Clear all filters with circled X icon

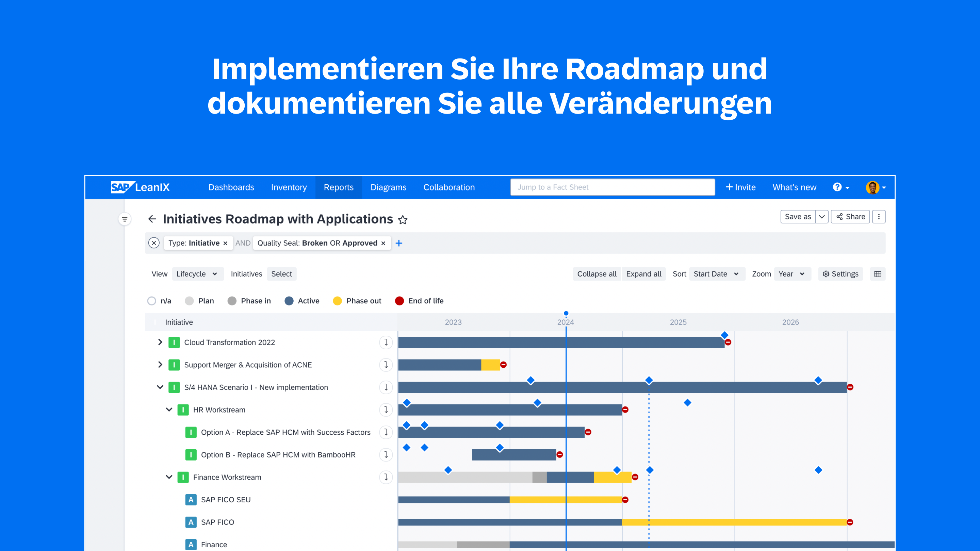[154, 243]
